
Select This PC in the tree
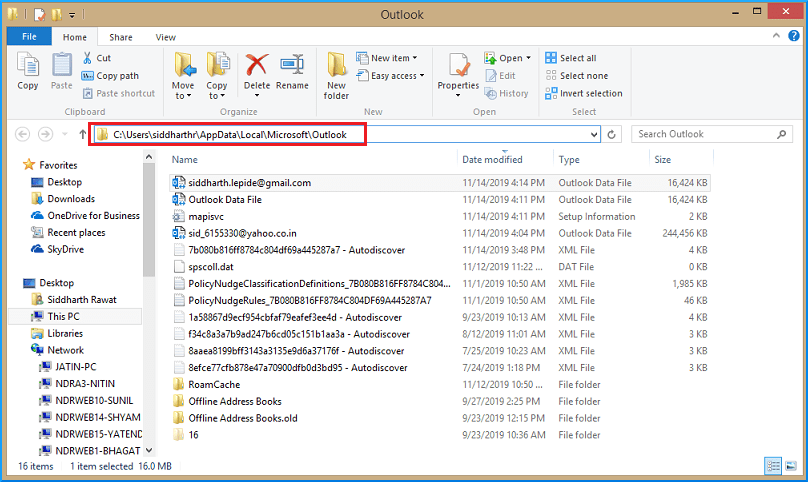point(75,317)
